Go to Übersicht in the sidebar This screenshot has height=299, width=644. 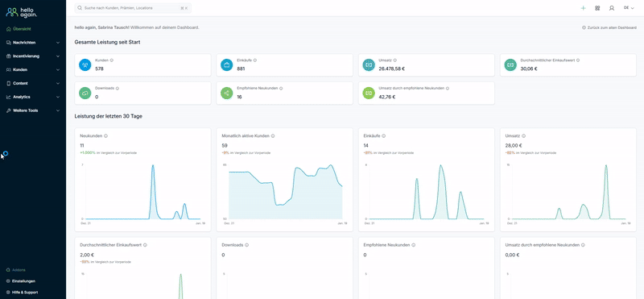(19, 29)
